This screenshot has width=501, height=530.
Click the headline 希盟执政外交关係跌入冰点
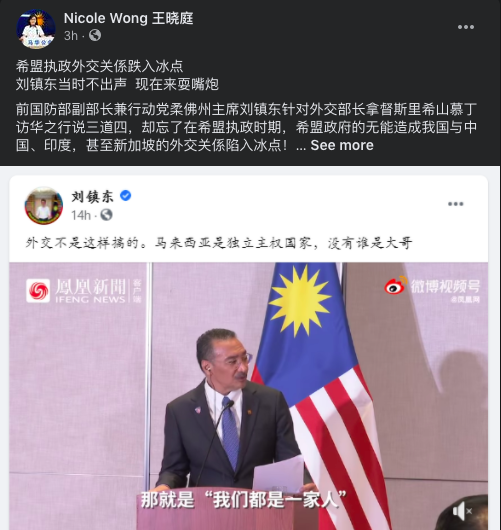99,66
